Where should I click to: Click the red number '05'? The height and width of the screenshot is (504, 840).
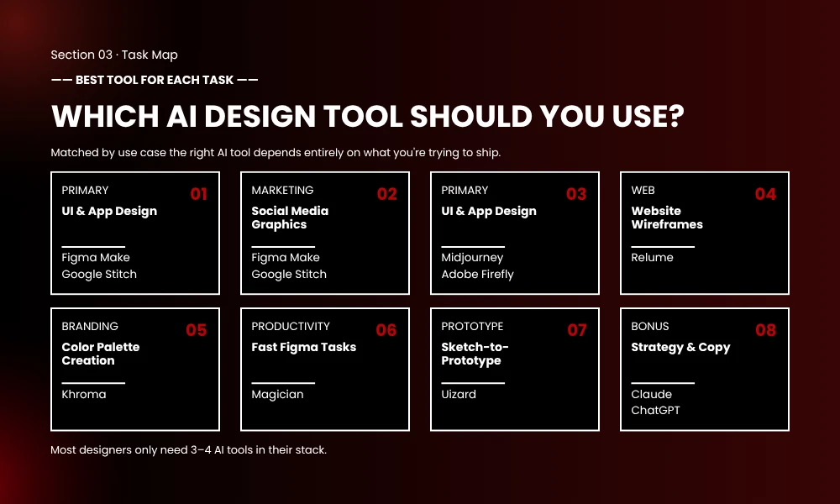[196, 330]
